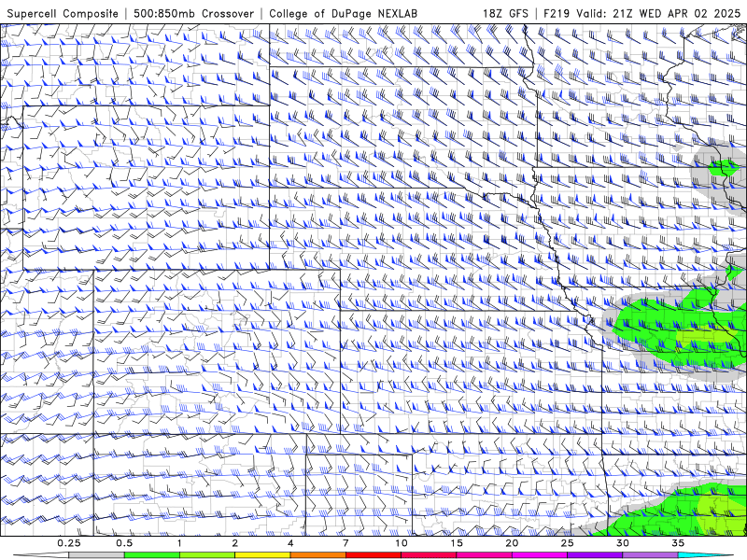Viewport: 747px width, 560px height.
Task: Click the '10' legend value
Action: (402, 543)
